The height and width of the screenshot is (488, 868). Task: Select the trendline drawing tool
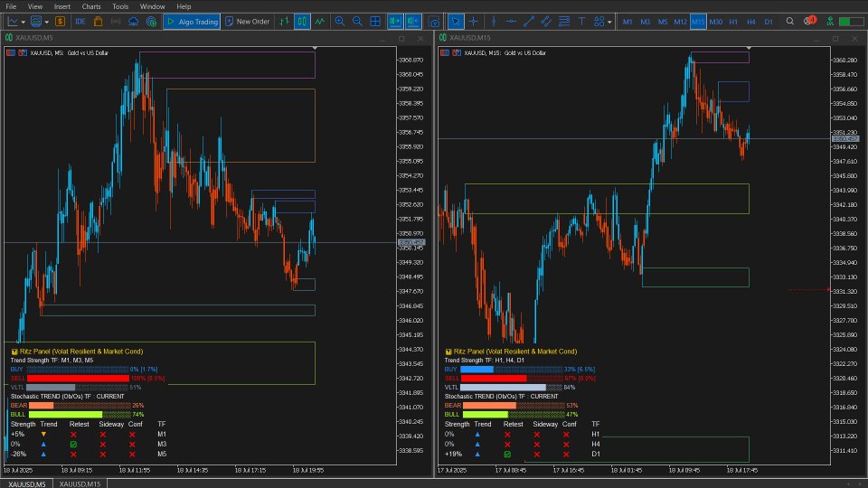(529, 22)
